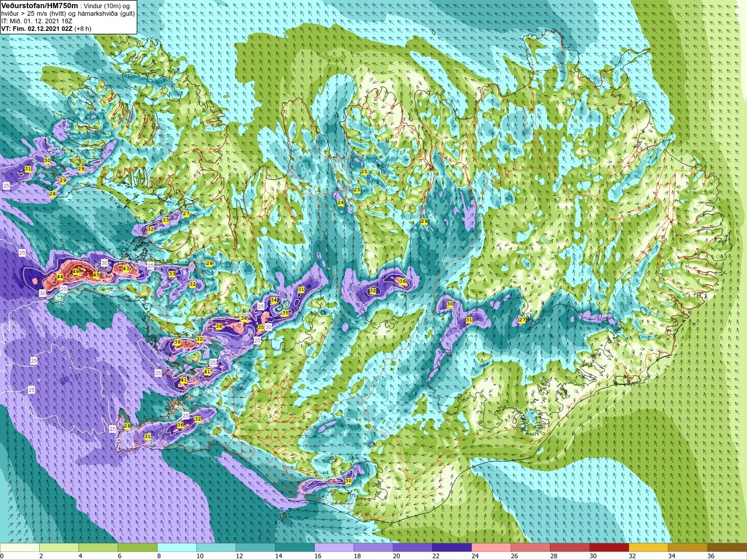Click the color bar scale number 36
747x560 pixels.
tap(711, 556)
